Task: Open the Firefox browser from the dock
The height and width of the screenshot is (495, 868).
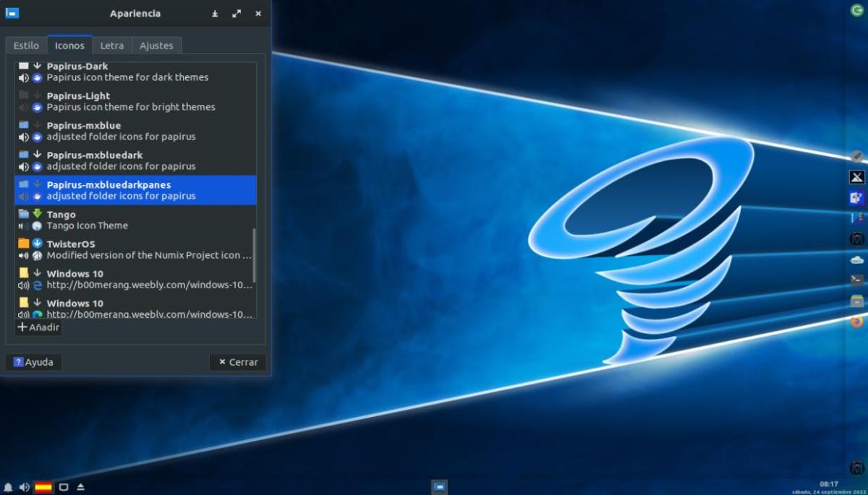Action: (x=857, y=322)
